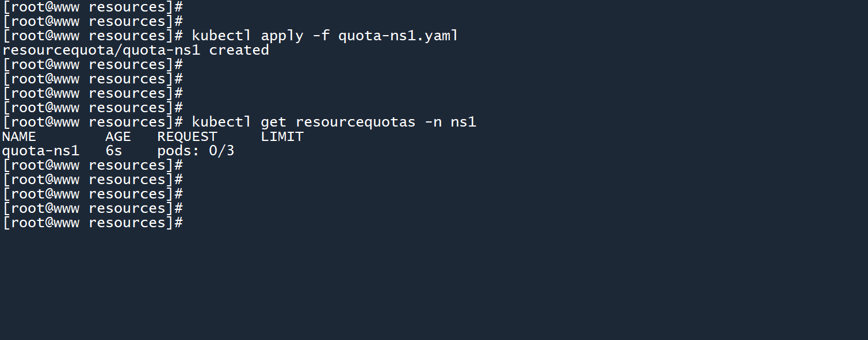The image size is (868, 340).
Task: Click the AGE column header
Action: (118, 136)
